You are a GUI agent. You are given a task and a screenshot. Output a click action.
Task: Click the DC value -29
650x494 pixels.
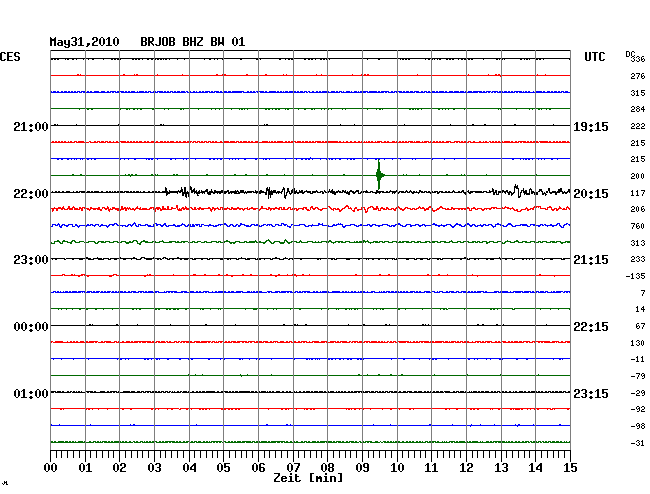click(638, 393)
